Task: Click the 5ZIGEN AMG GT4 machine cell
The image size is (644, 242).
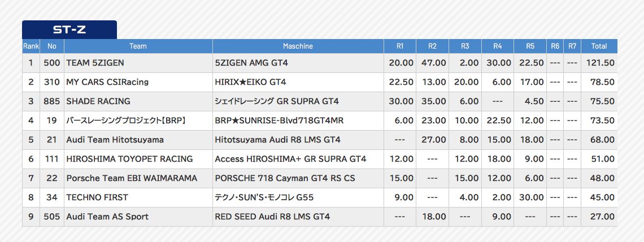Action: pyautogui.click(x=255, y=63)
